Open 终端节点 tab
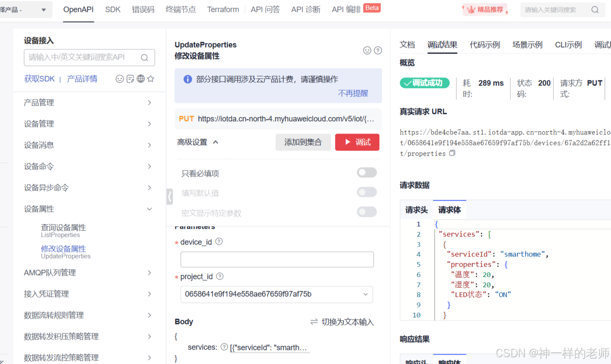Viewport: 611px width, 364px height. click(x=181, y=9)
